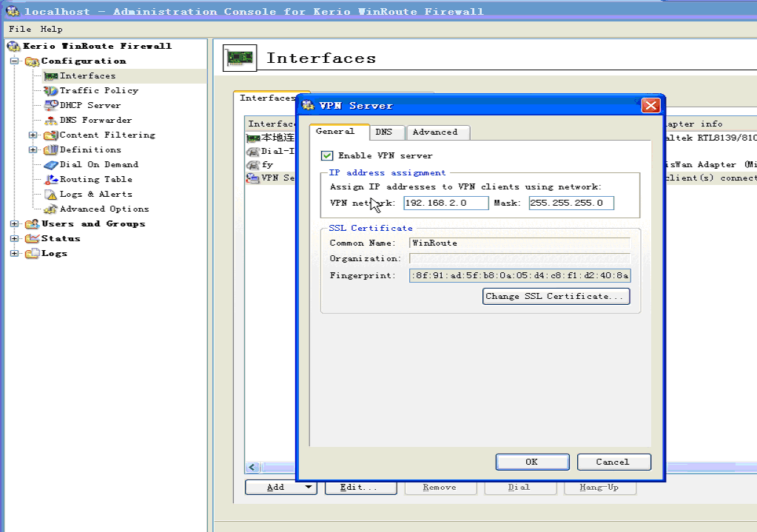Expand the Users and Groups node
This screenshot has height=532, width=757.
coord(14,223)
